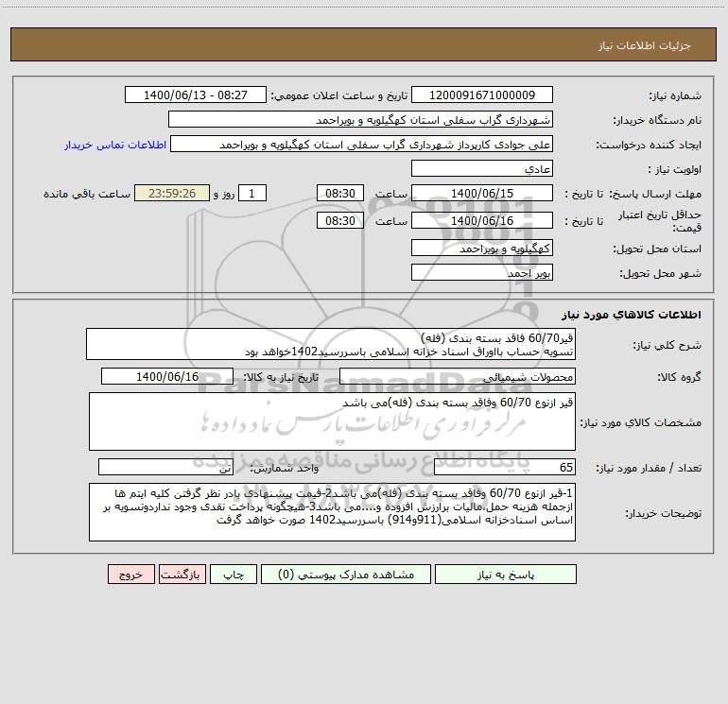Click the تاریخ نیاز به کالا field
728x704 pixels.
167,376
